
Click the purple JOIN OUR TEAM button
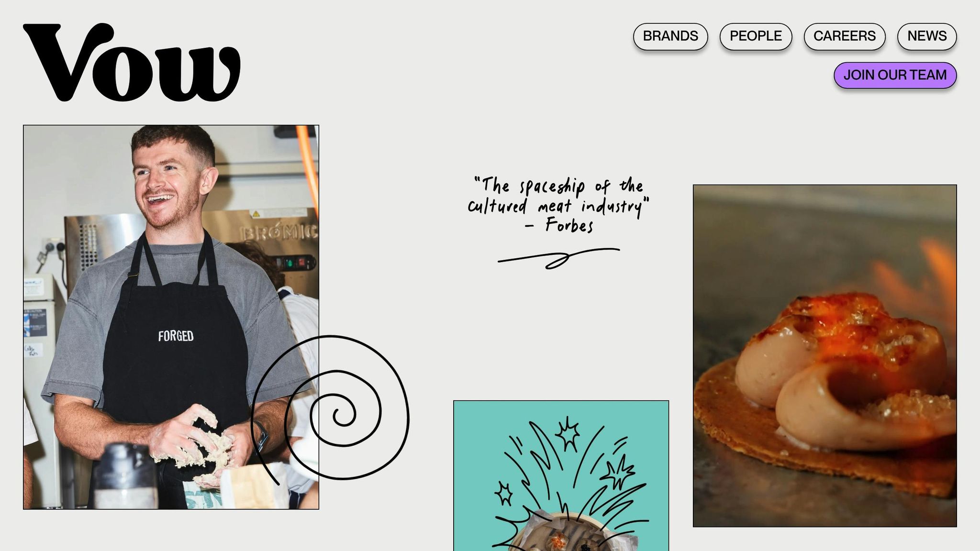[895, 75]
